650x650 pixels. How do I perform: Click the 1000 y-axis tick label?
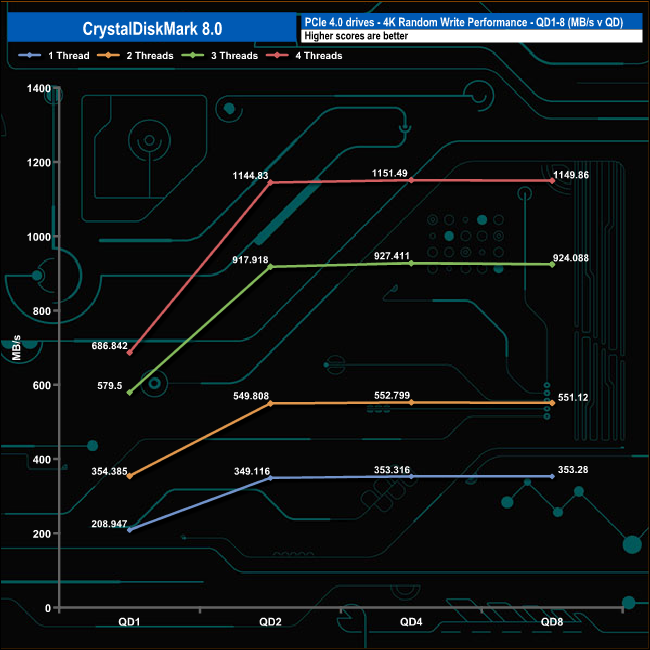(x=39, y=237)
